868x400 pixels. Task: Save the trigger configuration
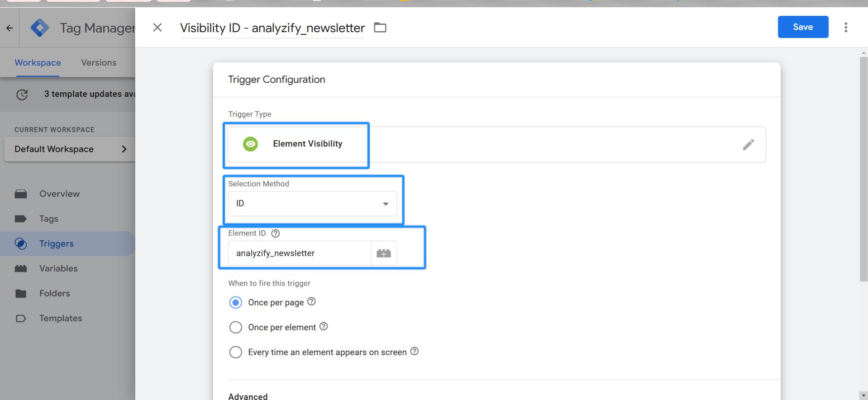(803, 27)
